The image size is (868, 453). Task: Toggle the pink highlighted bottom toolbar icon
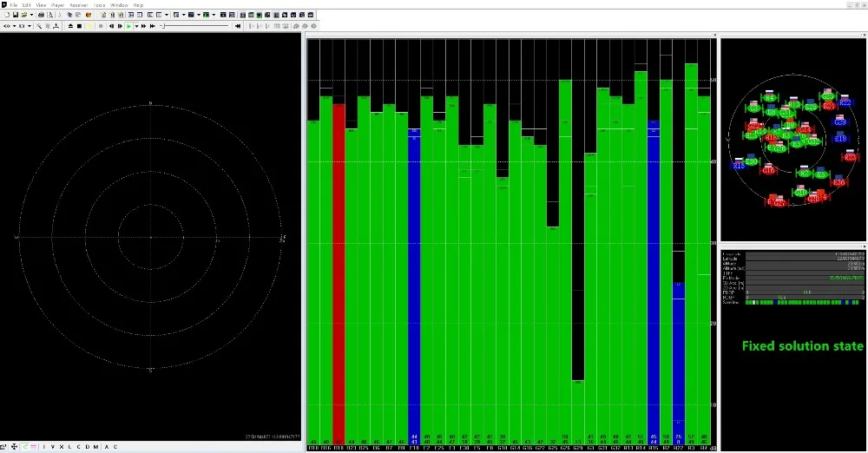(34, 447)
